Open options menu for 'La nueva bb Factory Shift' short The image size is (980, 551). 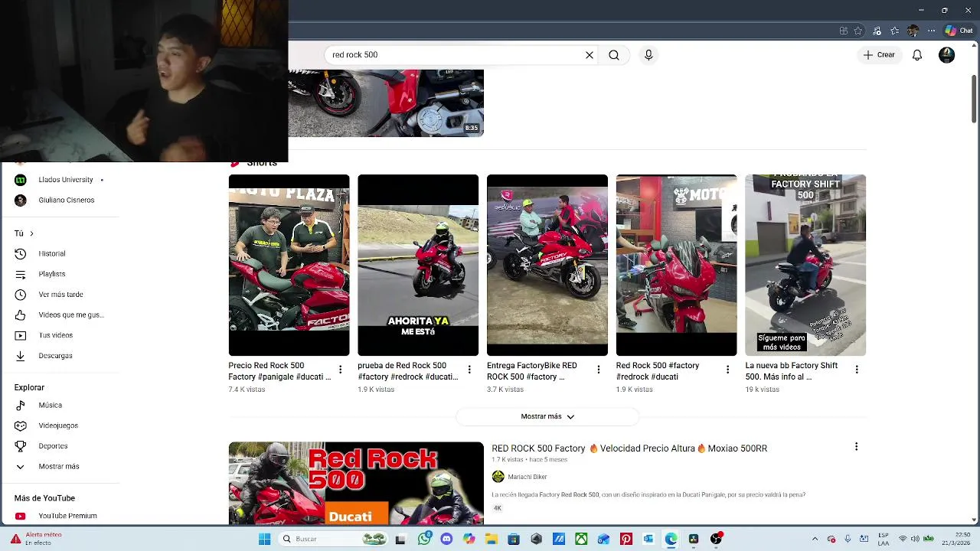857,370
